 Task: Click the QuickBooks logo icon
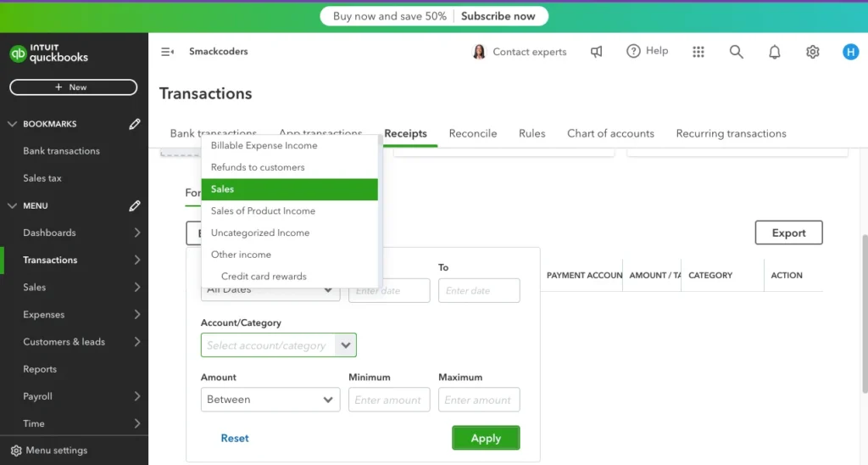[x=18, y=53]
